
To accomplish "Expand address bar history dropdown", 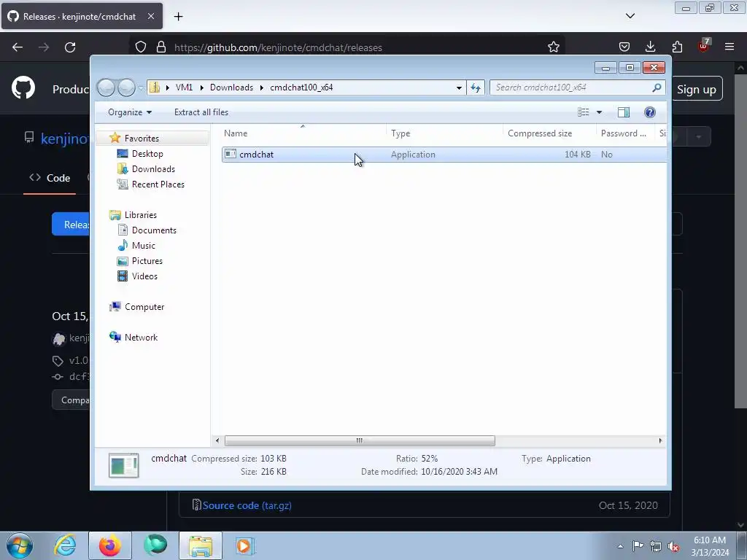I will click(x=459, y=87).
